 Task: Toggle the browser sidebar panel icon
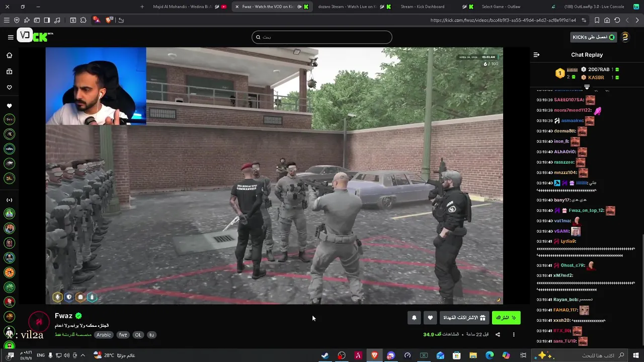47,20
